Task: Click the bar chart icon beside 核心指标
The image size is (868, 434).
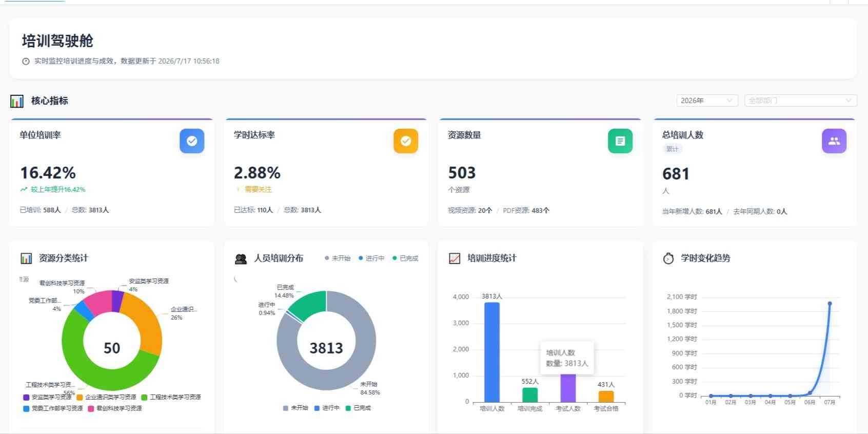Action: click(x=17, y=101)
